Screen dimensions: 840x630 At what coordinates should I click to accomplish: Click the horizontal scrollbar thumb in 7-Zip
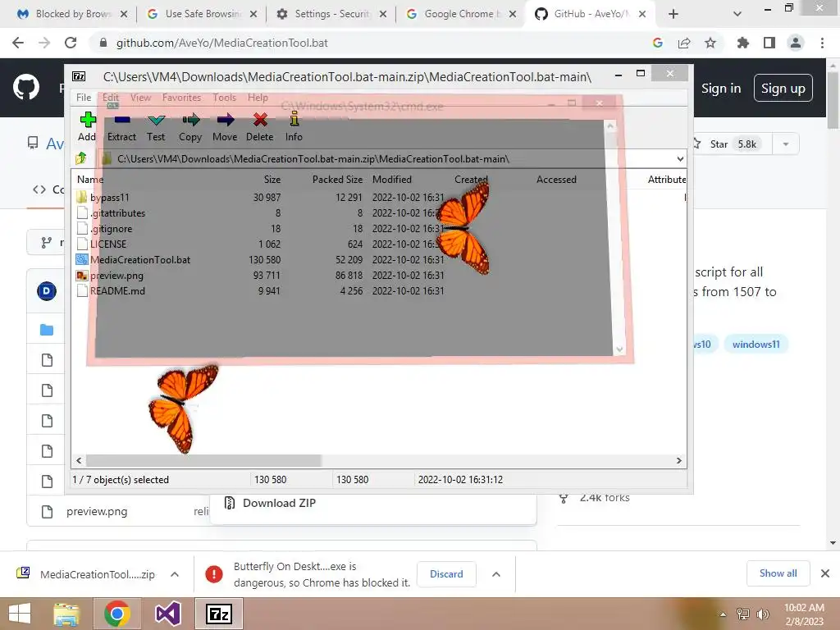(203, 461)
